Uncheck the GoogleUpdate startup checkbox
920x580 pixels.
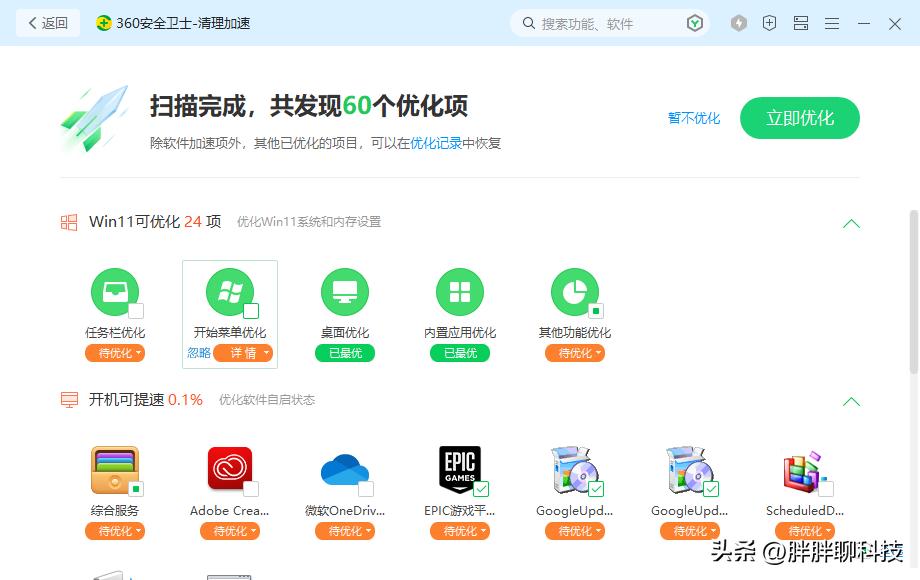[596, 488]
